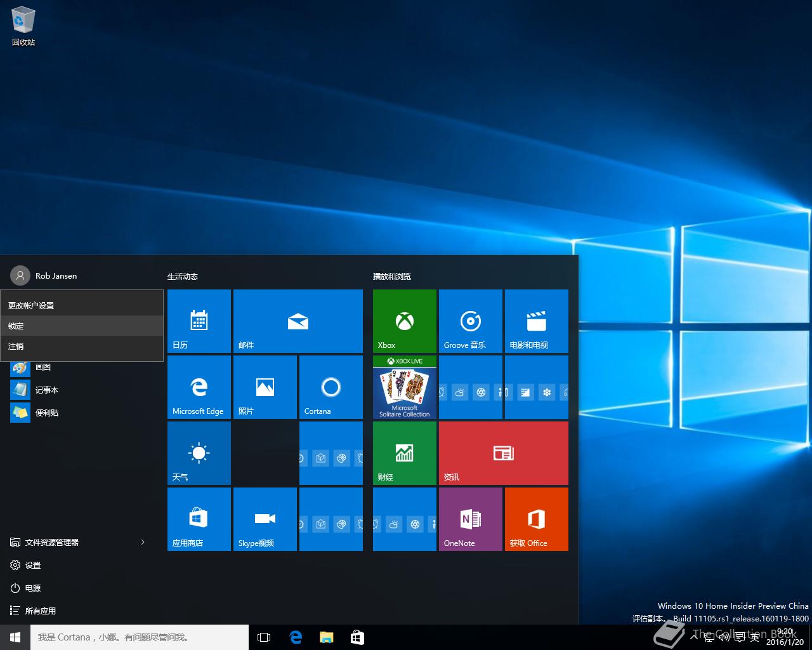Launch Edge from the taskbar
Image resolution: width=812 pixels, height=650 pixels.
(296, 637)
